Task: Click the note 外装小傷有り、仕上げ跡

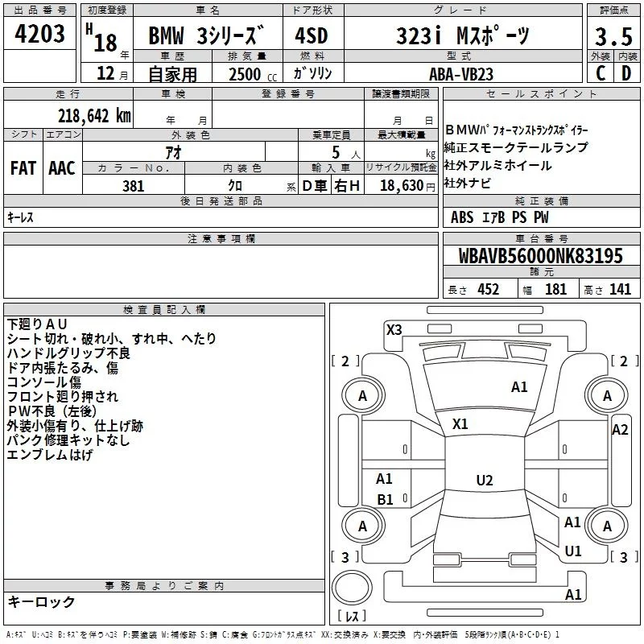Action: coord(75,426)
